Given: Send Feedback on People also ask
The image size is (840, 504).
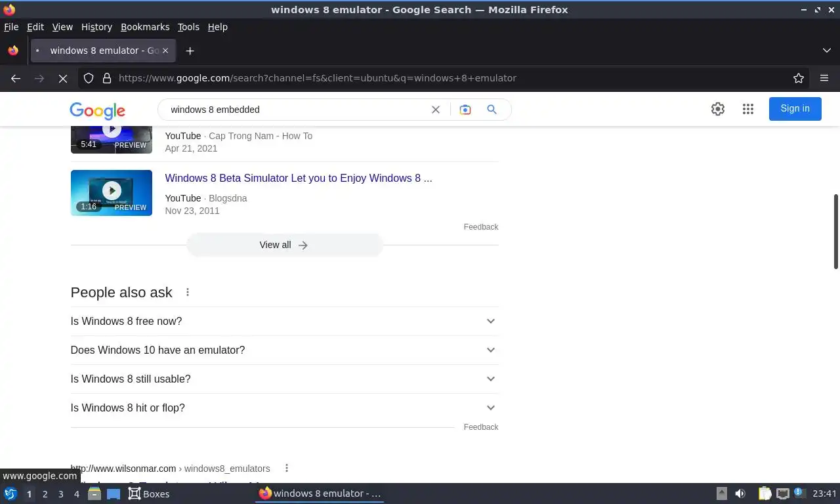Looking at the screenshot, I should point(481,427).
